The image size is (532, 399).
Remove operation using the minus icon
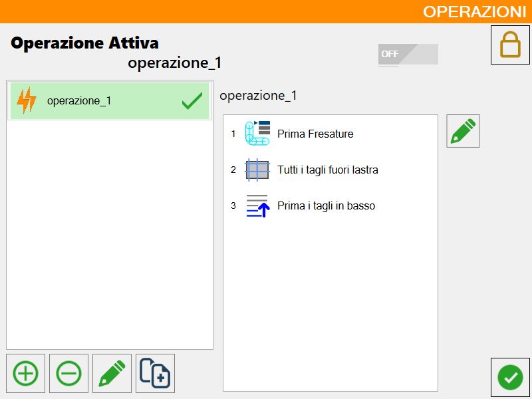[x=68, y=373]
